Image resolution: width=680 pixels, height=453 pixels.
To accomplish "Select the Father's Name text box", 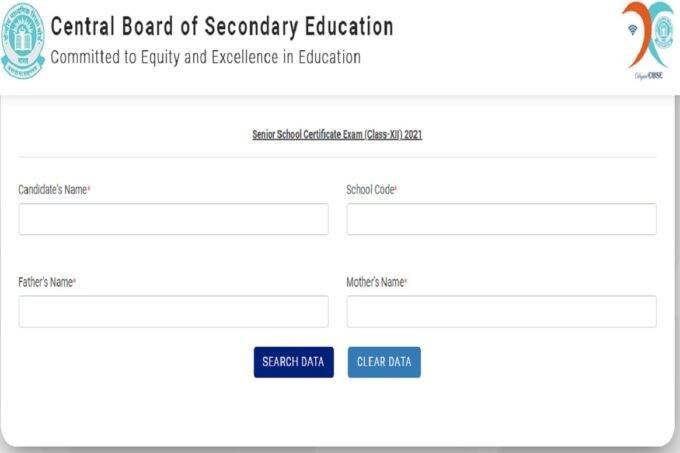I will 173,311.
